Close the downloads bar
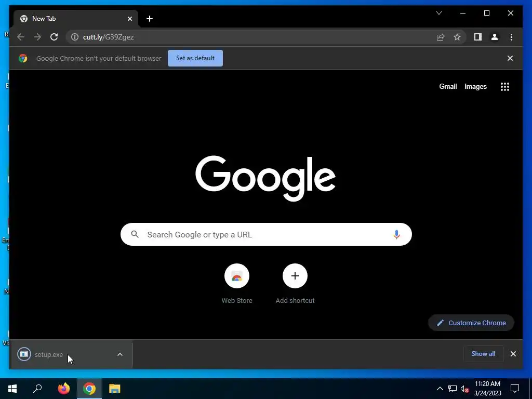 click(513, 354)
